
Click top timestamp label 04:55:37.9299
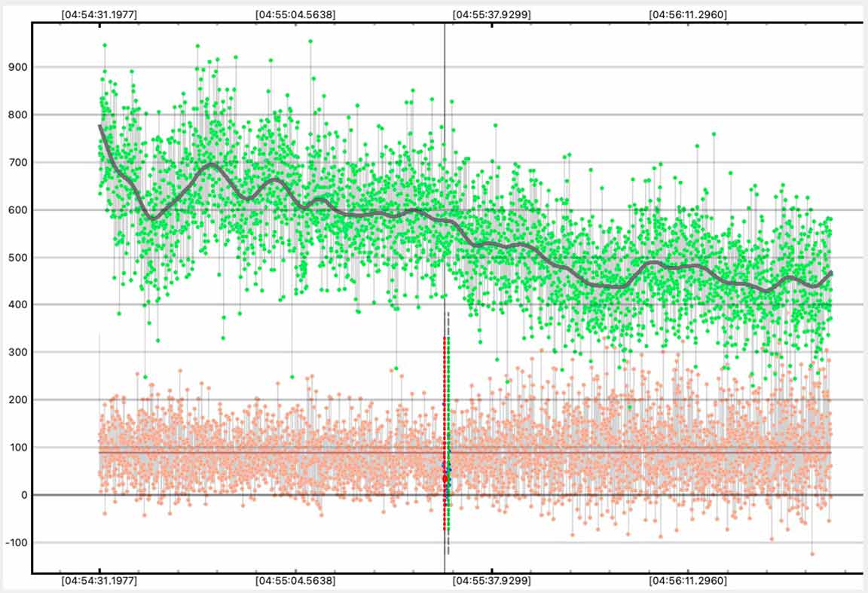[x=491, y=14]
